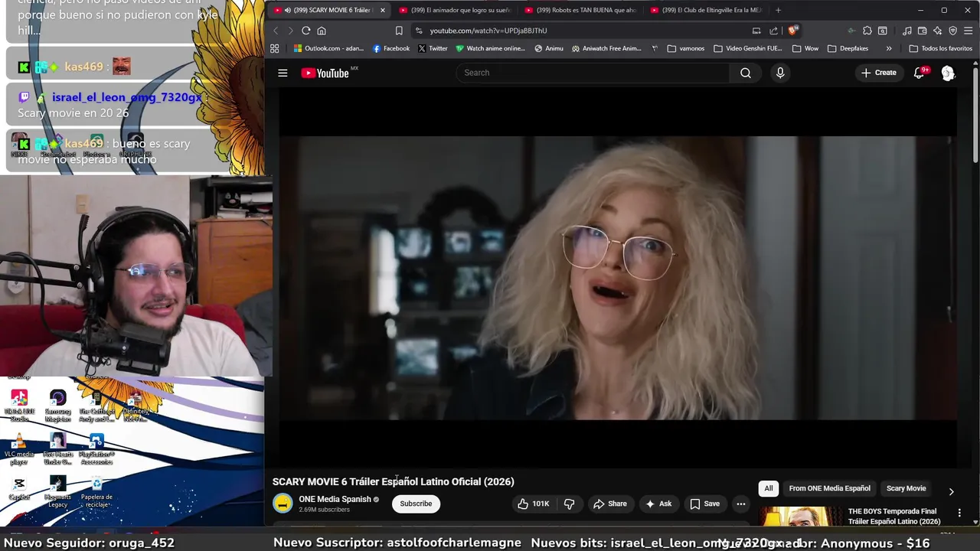Reload the page in browser toolbar

(x=305, y=31)
